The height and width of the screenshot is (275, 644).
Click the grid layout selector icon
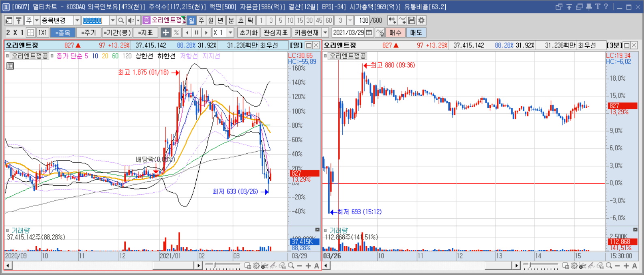pos(31,32)
